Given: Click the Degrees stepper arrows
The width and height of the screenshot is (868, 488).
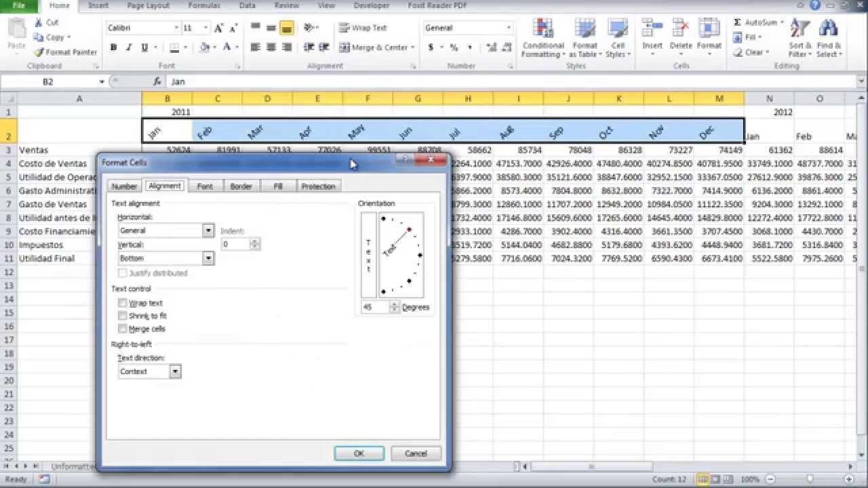Looking at the screenshot, I should coord(394,307).
